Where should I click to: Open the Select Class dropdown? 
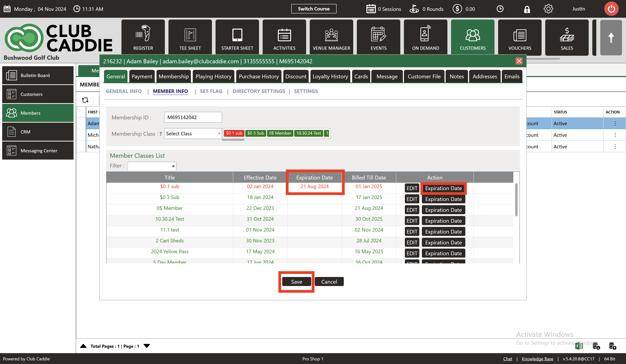coord(193,134)
